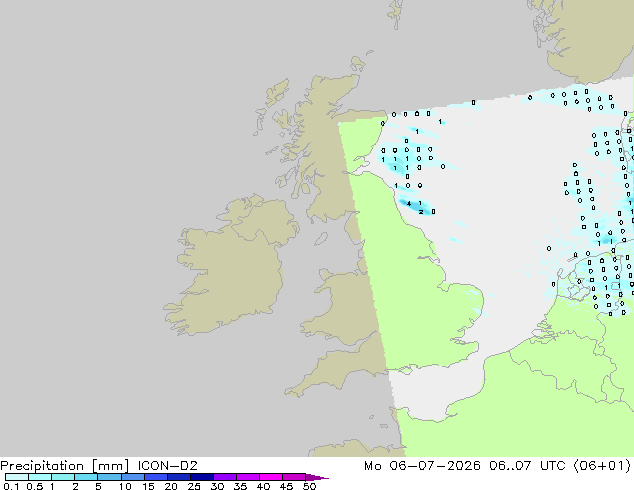Click the 30–35 mm purple legend swatch
This screenshot has width=634, height=490.
[x=224, y=477]
